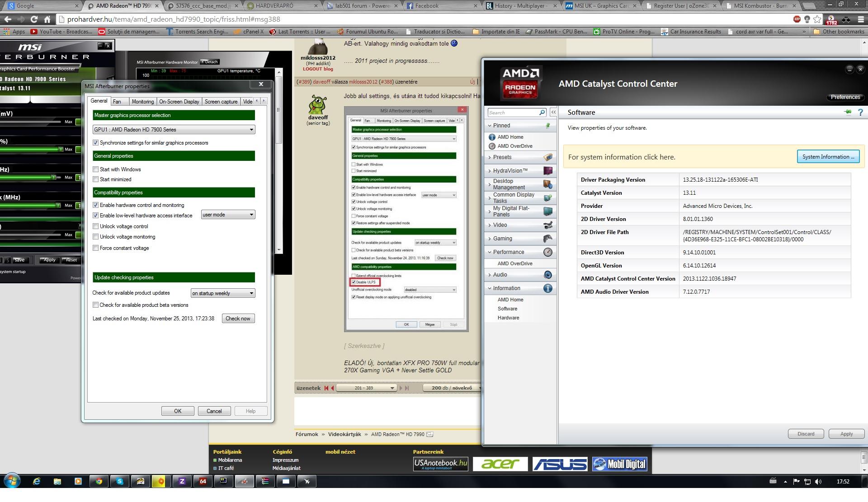Image resolution: width=868 pixels, height=502 pixels.
Task: Click the Pinned pin icon
Action: pyautogui.click(x=548, y=126)
